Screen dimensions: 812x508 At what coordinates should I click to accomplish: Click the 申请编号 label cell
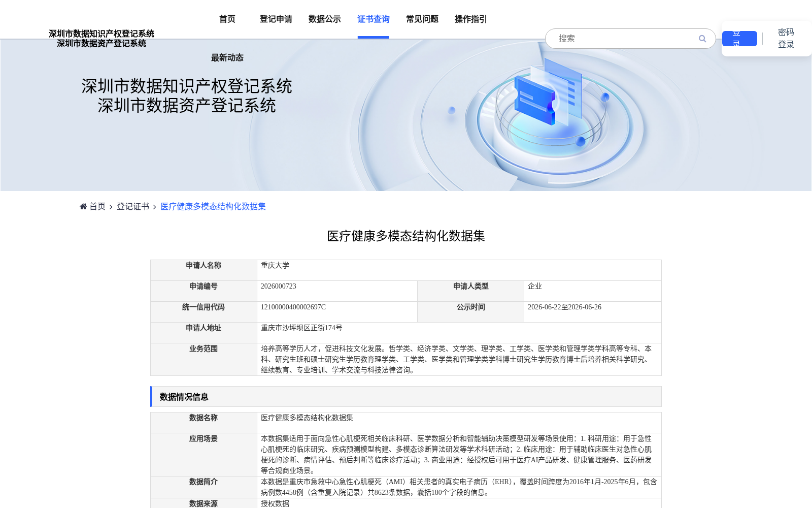pyautogui.click(x=204, y=291)
